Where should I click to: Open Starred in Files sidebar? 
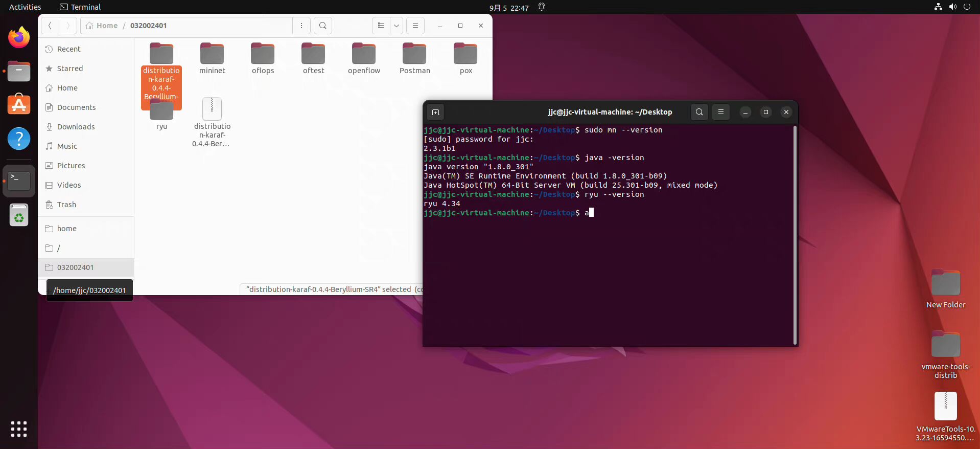[x=86, y=69]
